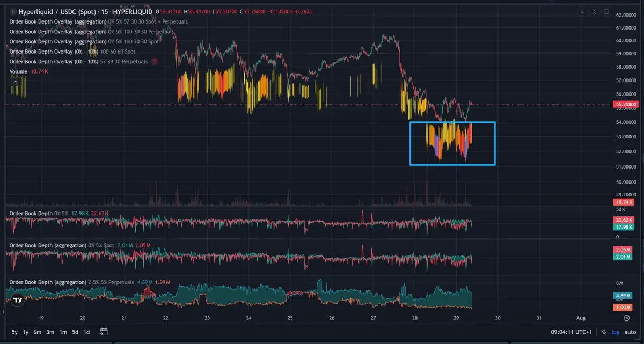
Task: Click the 57.00000 price scale label
Action: [626, 80]
